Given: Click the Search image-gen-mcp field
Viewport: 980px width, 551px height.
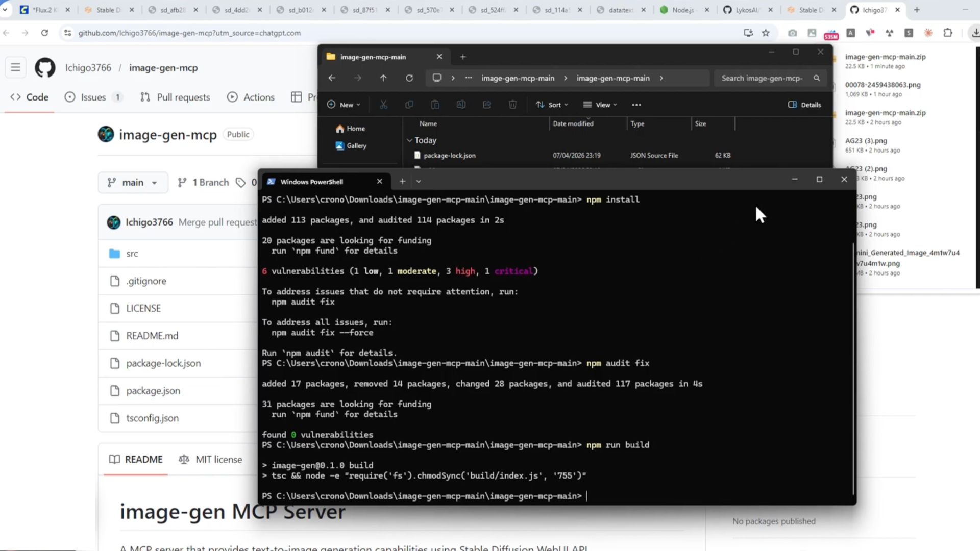Looking at the screenshot, I should coord(762,78).
